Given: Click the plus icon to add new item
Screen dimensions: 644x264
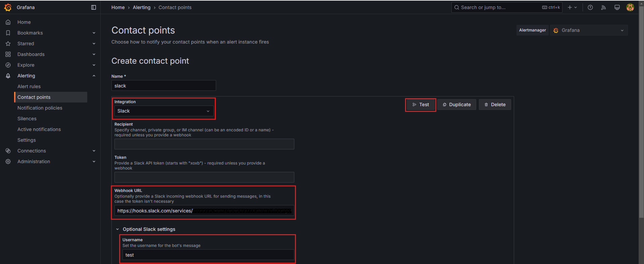Looking at the screenshot, I should pyautogui.click(x=570, y=7).
